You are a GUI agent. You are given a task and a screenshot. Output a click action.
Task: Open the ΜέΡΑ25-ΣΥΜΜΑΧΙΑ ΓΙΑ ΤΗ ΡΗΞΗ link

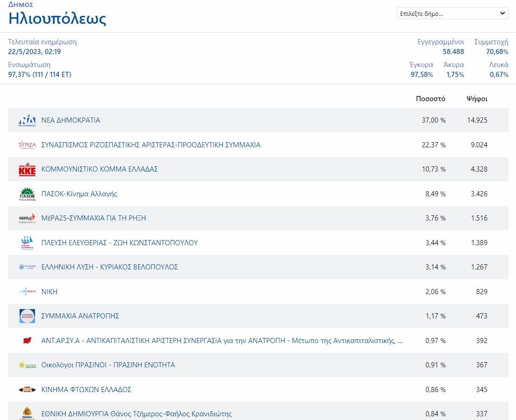[x=93, y=218]
